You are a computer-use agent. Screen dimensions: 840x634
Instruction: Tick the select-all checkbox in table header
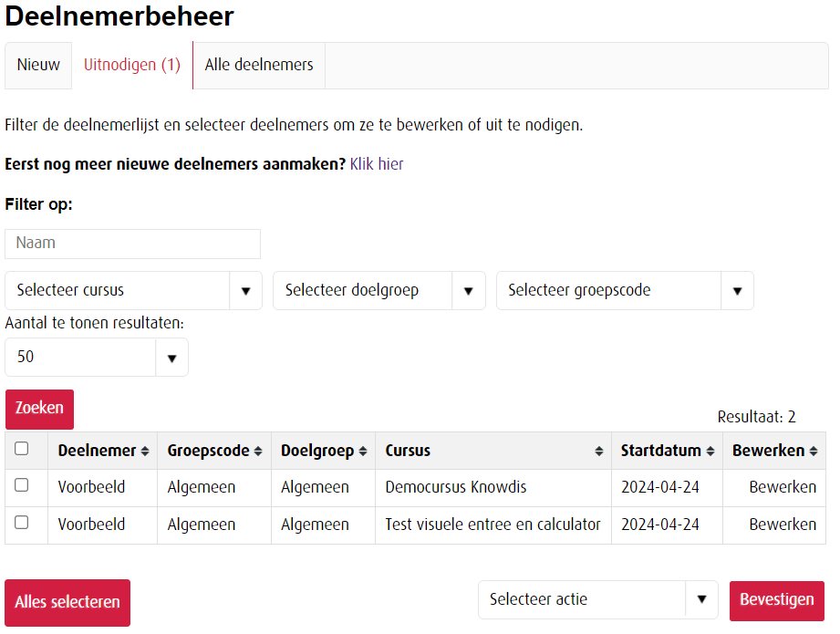pos(22,449)
